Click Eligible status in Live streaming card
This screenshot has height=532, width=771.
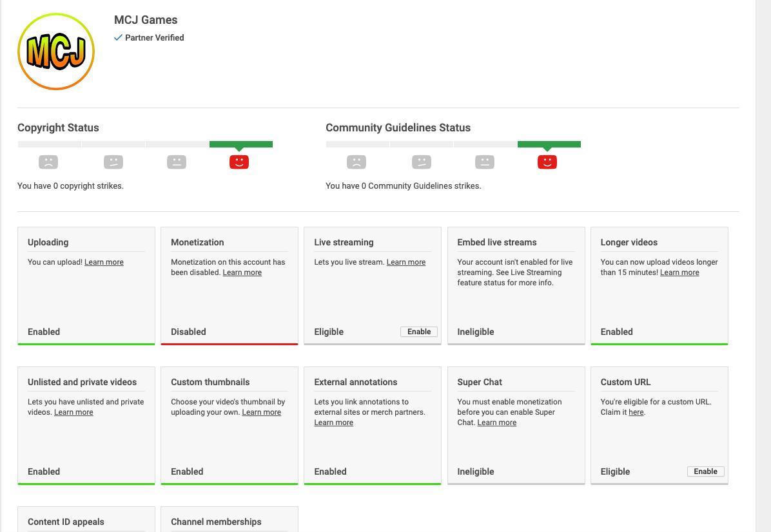329,332
